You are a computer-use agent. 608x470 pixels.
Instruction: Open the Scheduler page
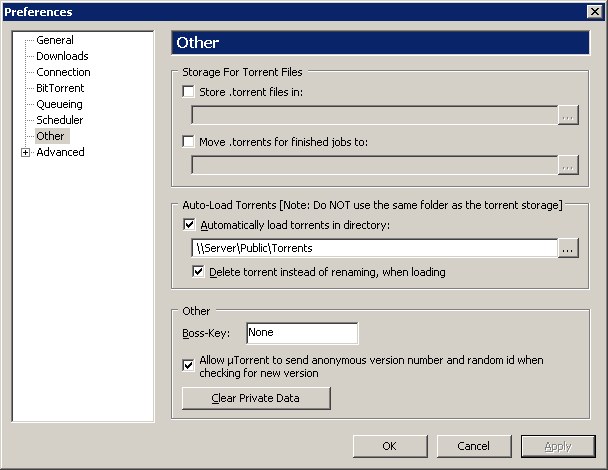(59, 120)
